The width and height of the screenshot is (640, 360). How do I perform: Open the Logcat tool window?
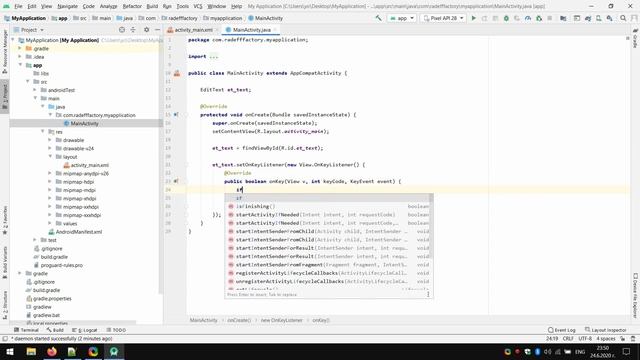coord(85,330)
